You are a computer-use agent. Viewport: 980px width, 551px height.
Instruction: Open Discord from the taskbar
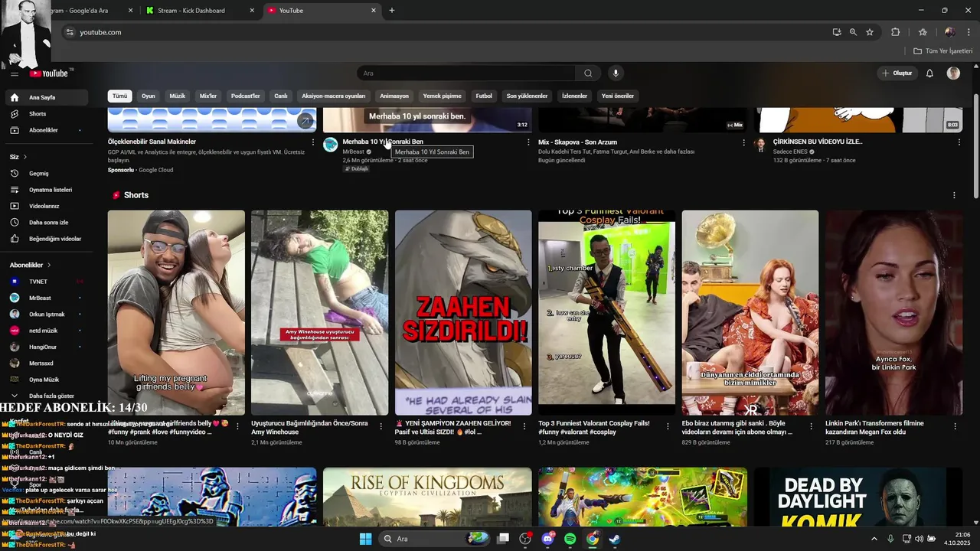547,539
